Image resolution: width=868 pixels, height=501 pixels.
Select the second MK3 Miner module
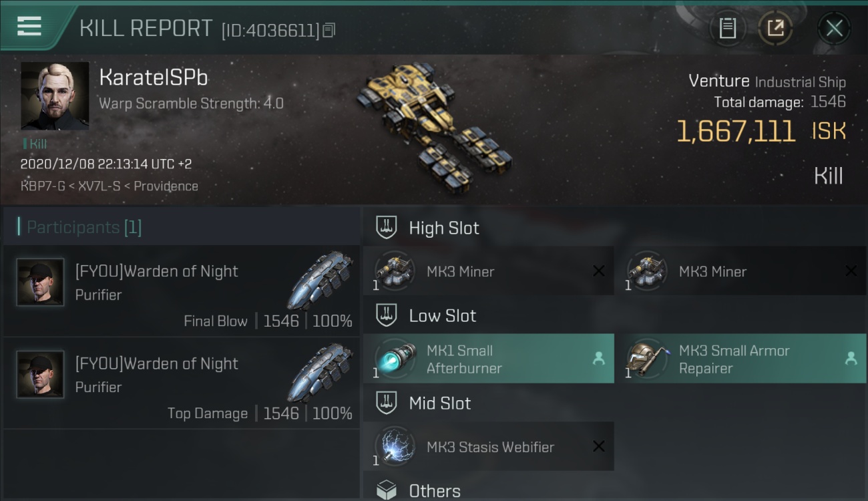click(740, 271)
